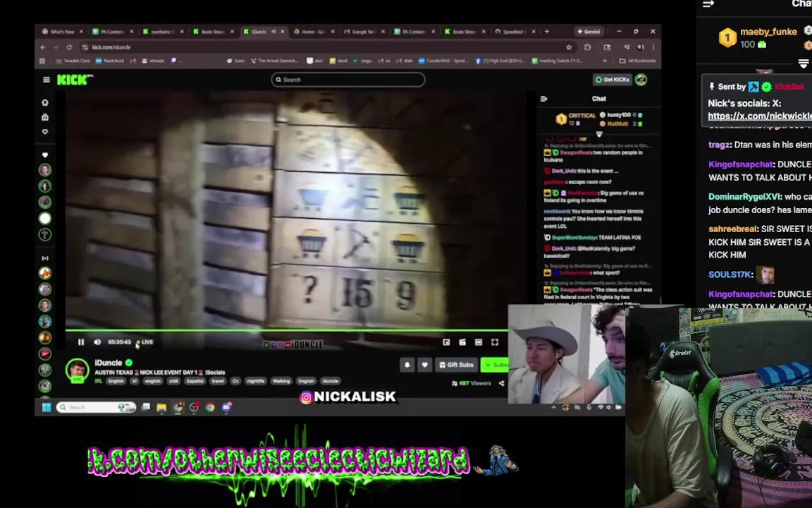Collapse the Kick chat panel
Image resolution: width=812 pixels, height=508 pixels.
(543, 99)
